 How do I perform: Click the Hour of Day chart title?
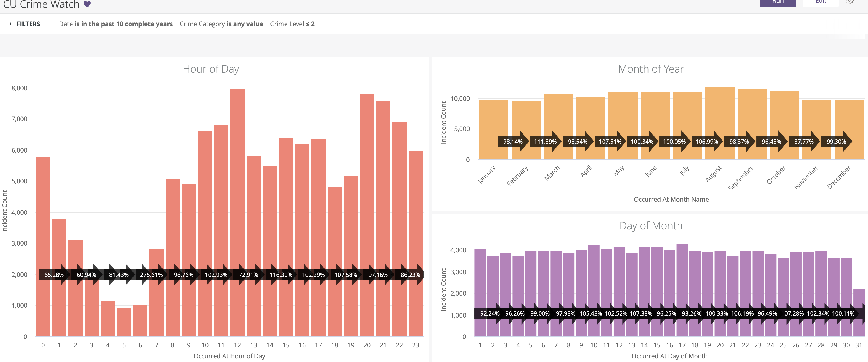pos(211,69)
